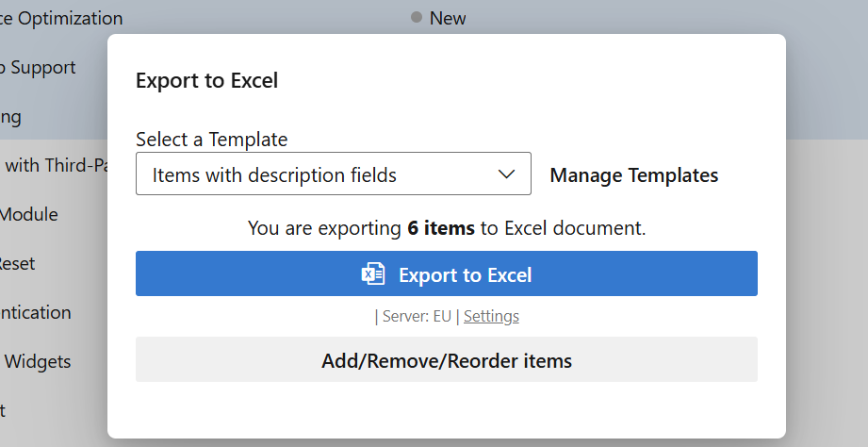Select the row ending in 'ntication'
Screen dimensions: 868x447
[35, 312]
